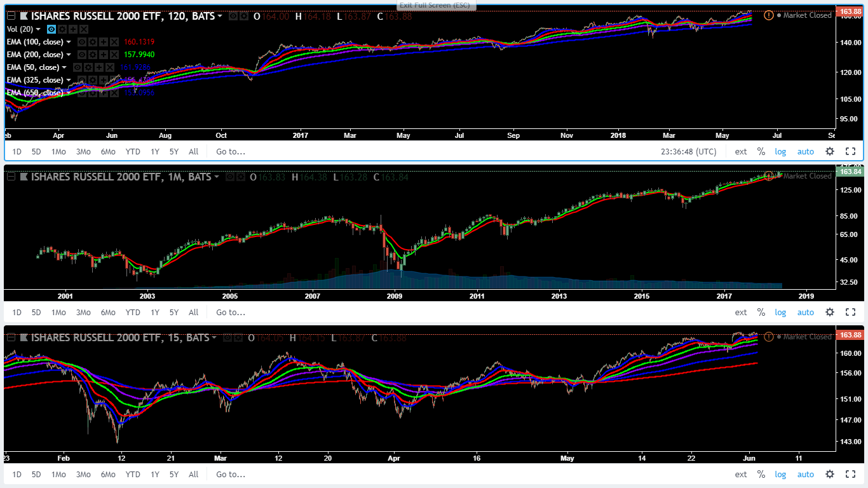Viewport: 868px width, 488px height.
Task: Hide the EMA (100, close) line
Action: click(x=81, y=42)
